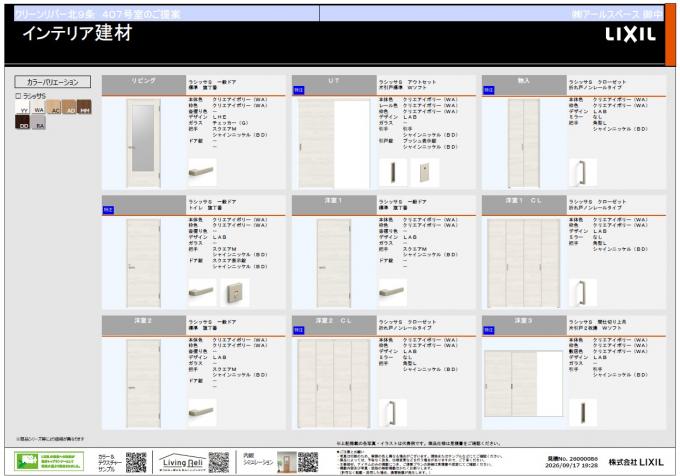Open the 洋室2 door image
Image resolution: width=680 pixels, height=476 pixels.
point(144,383)
